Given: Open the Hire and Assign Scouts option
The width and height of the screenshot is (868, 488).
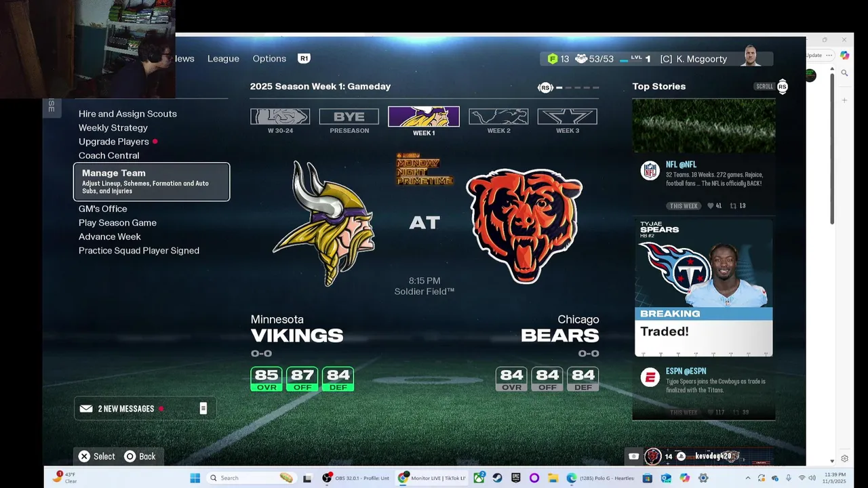Looking at the screenshot, I should click(127, 114).
